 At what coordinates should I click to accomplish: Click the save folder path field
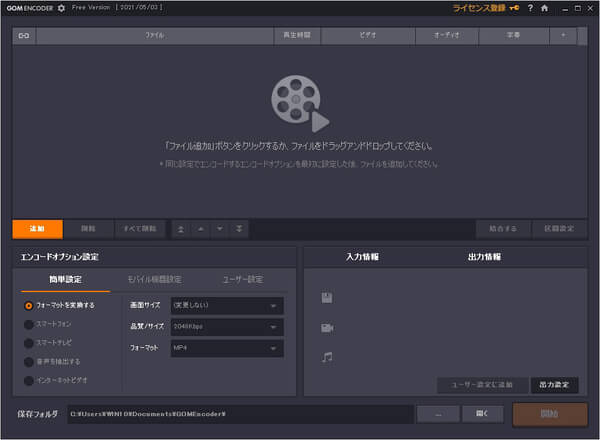click(241, 414)
